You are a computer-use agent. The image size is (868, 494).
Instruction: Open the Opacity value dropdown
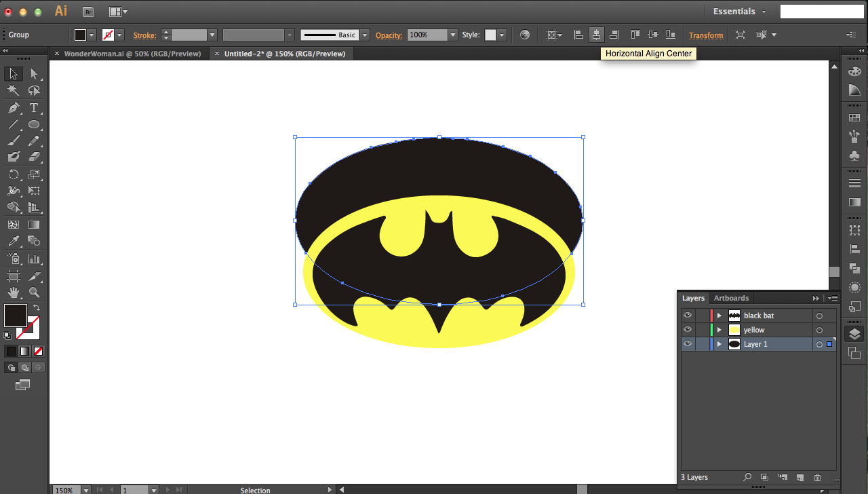point(453,35)
